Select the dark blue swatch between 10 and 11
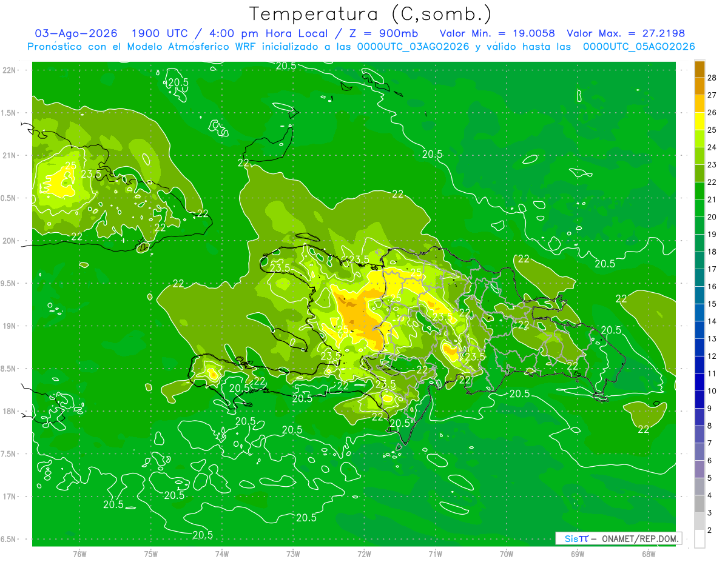728x562 pixels. pyautogui.click(x=699, y=383)
